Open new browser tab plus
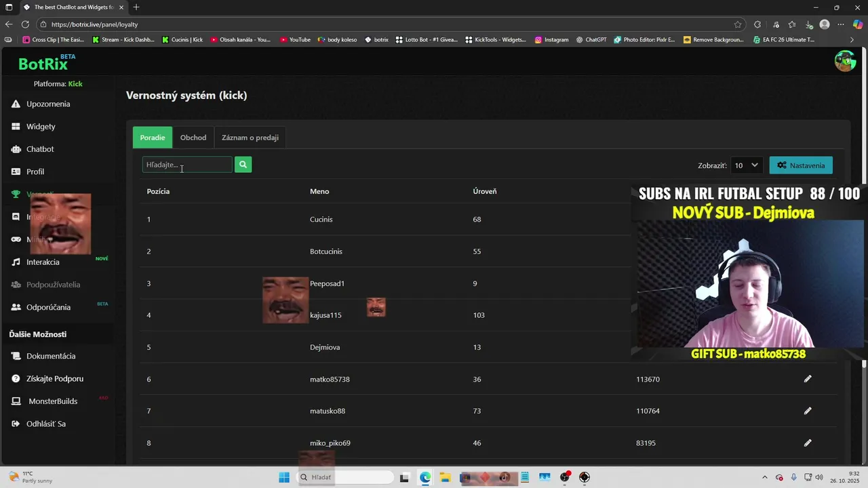 [136, 7]
